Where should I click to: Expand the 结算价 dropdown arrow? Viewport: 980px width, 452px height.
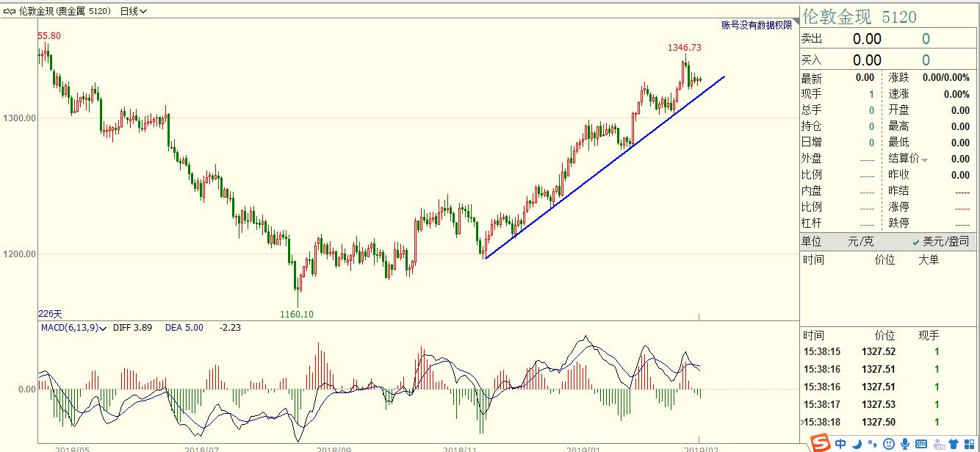925,159
